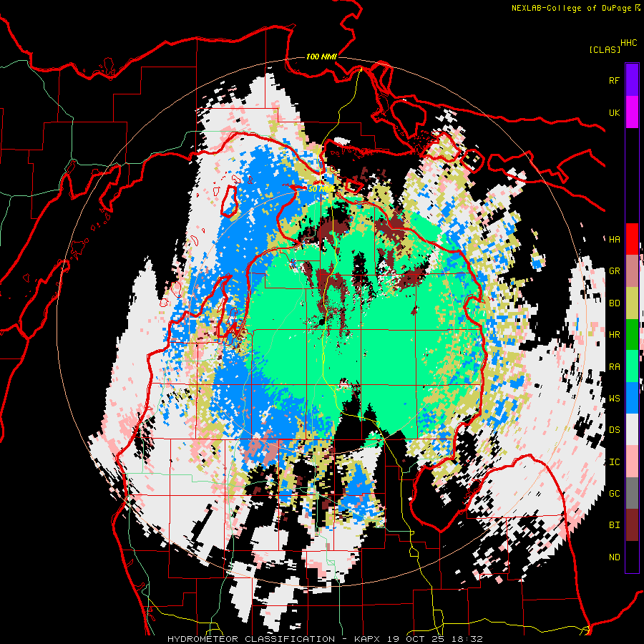The image size is (644, 644).
Task: Click the UK legend label
Action: click(614, 112)
